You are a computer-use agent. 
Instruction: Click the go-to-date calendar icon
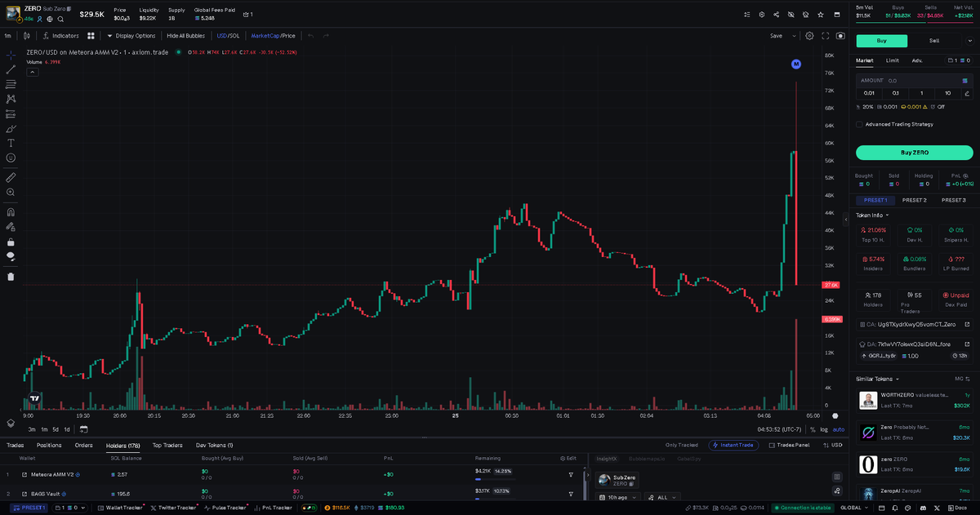coord(83,428)
